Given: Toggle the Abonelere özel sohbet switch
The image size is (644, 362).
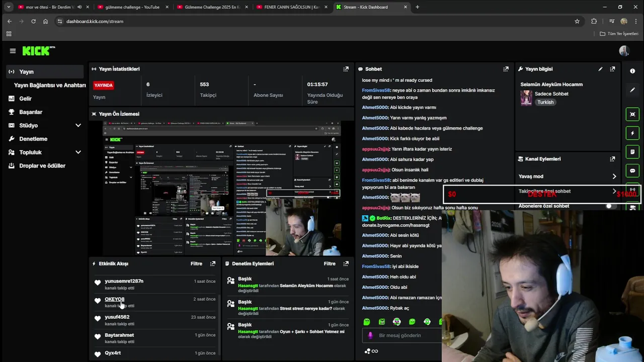Looking at the screenshot, I should coord(611,206).
